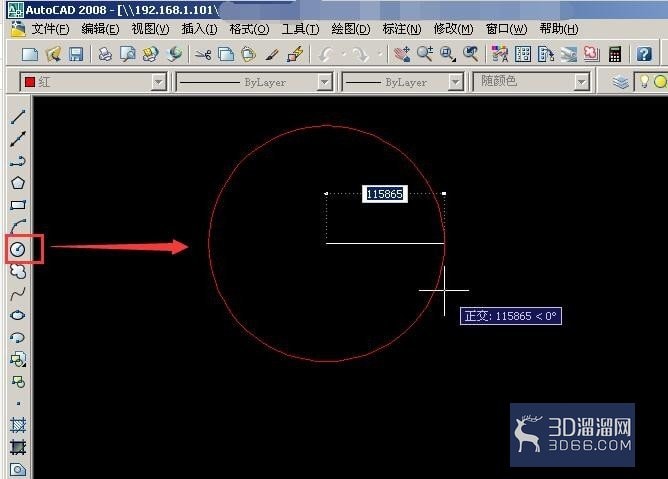Select the Make Block tool

coord(18,381)
